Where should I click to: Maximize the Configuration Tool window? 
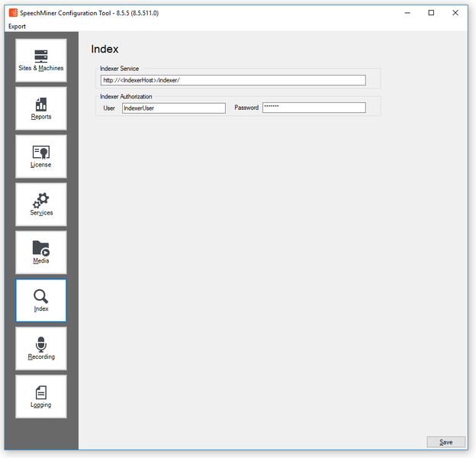431,12
